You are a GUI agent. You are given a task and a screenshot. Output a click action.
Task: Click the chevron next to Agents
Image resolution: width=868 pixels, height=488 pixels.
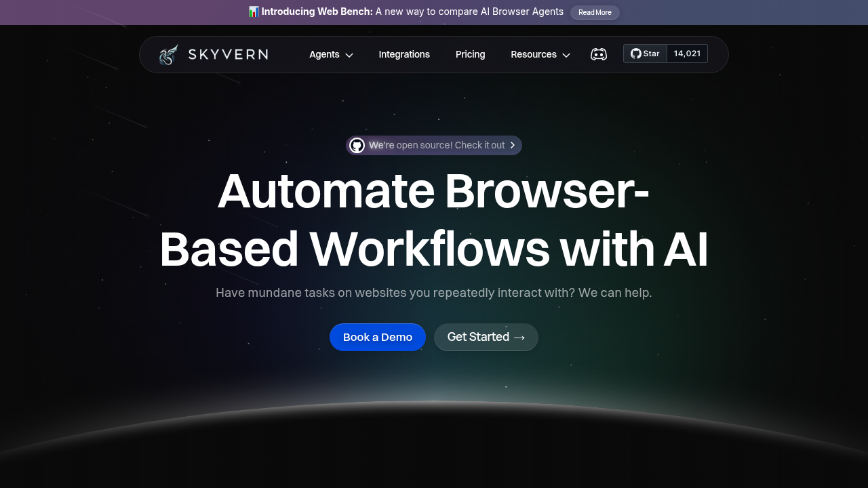click(x=348, y=55)
